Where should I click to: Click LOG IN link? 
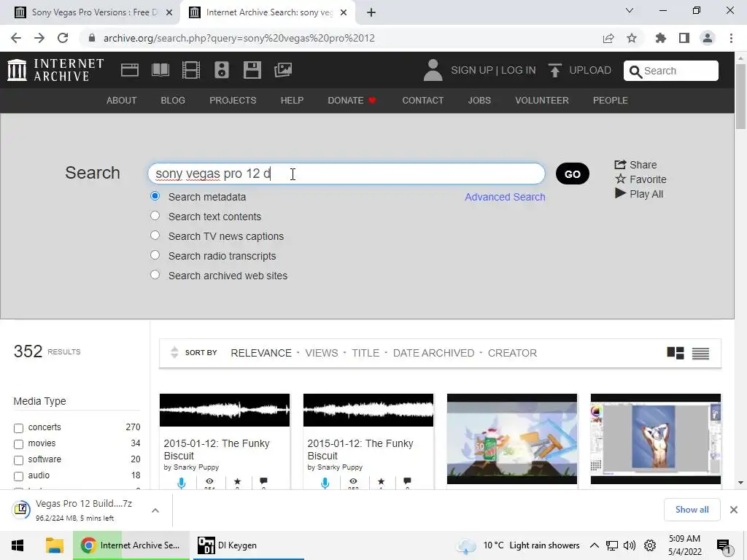coord(519,70)
